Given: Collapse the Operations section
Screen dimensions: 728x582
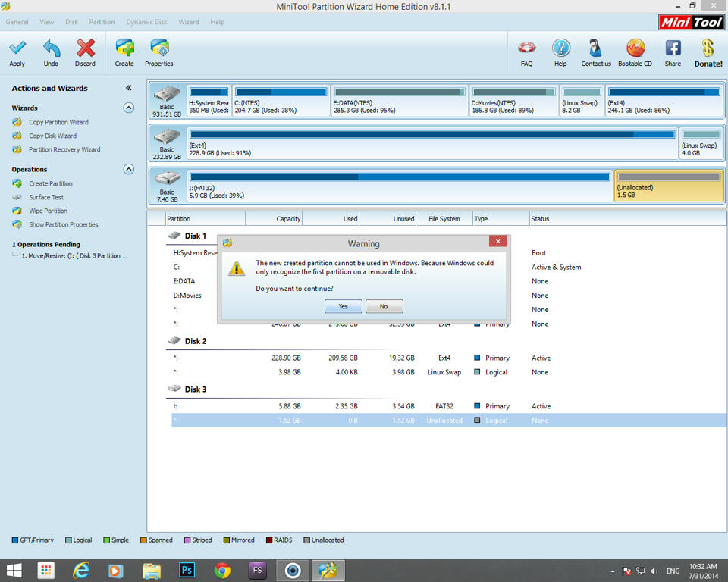Looking at the screenshot, I should tap(128, 169).
